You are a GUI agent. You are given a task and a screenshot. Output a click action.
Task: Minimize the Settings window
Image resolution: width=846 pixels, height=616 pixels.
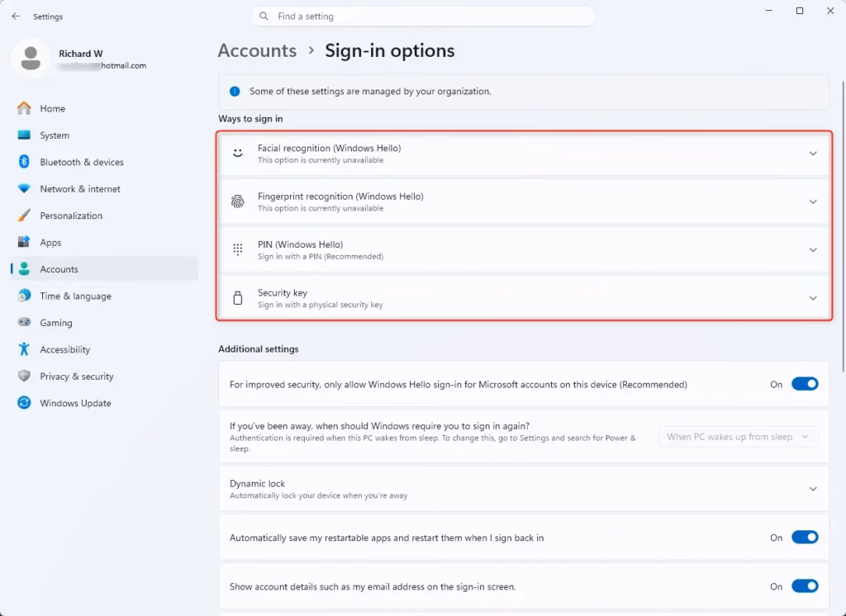point(769,11)
